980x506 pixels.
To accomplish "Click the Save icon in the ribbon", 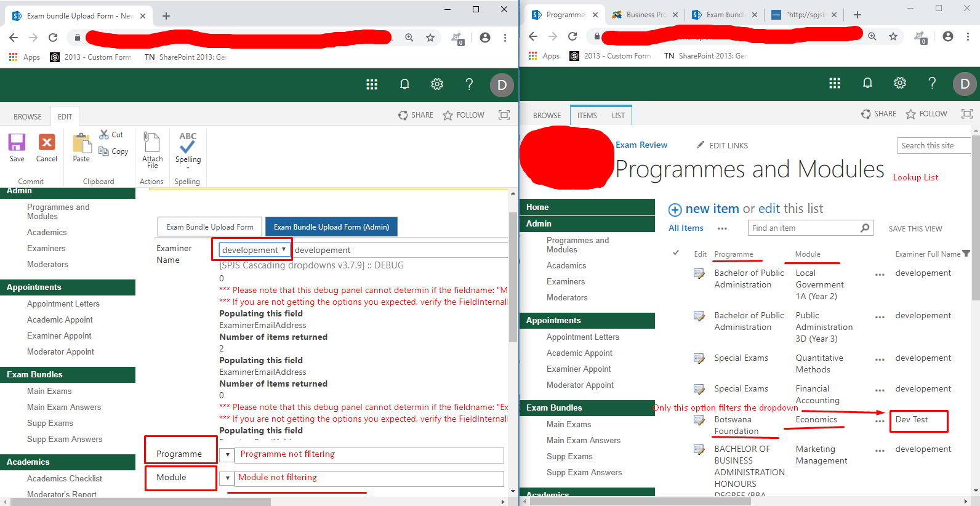I will pyautogui.click(x=17, y=143).
